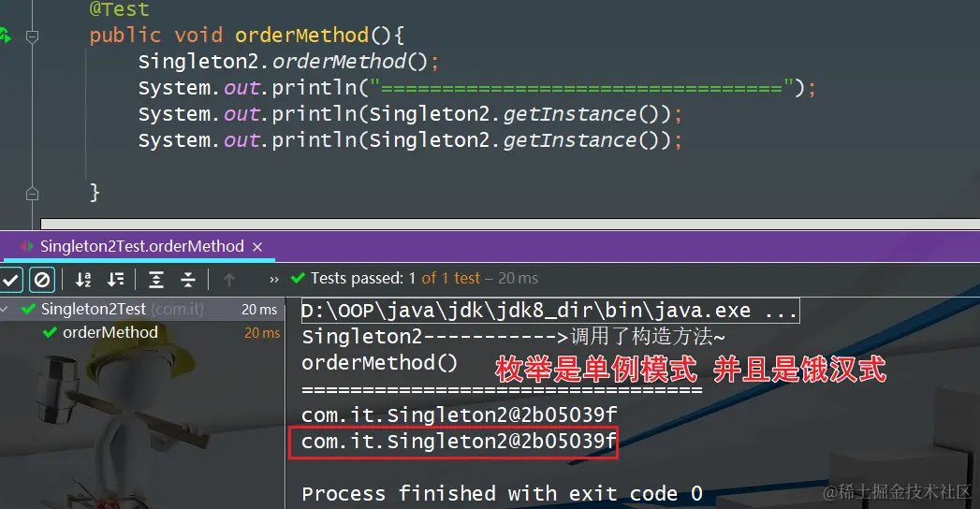Close the Singleton2Test.orderMethod tab
Image resolution: width=980 pixels, height=509 pixels.
[257, 247]
